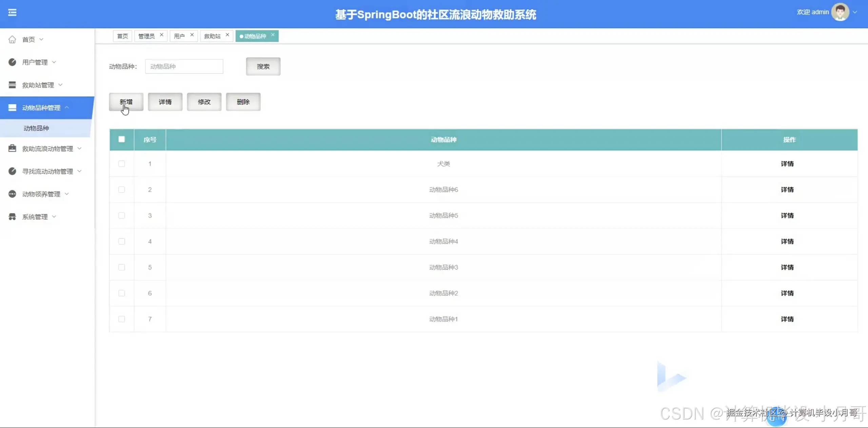This screenshot has height=428, width=868.
Task: Check the checkbox for 动物品种4 row
Action: (122, 241)
